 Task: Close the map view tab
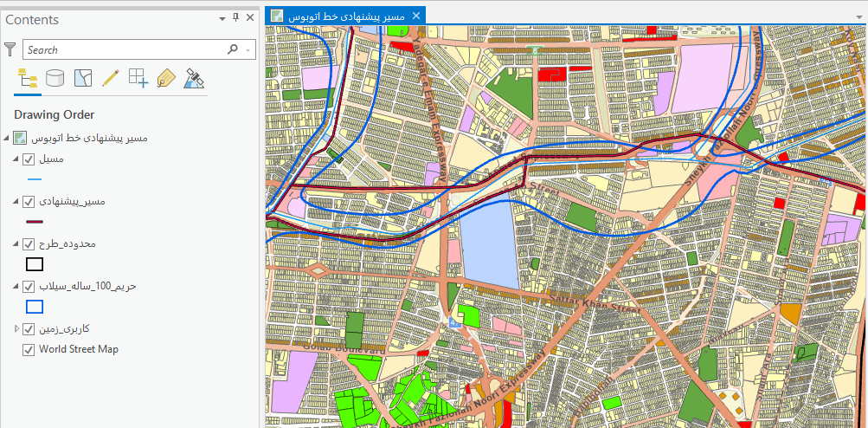416,16
